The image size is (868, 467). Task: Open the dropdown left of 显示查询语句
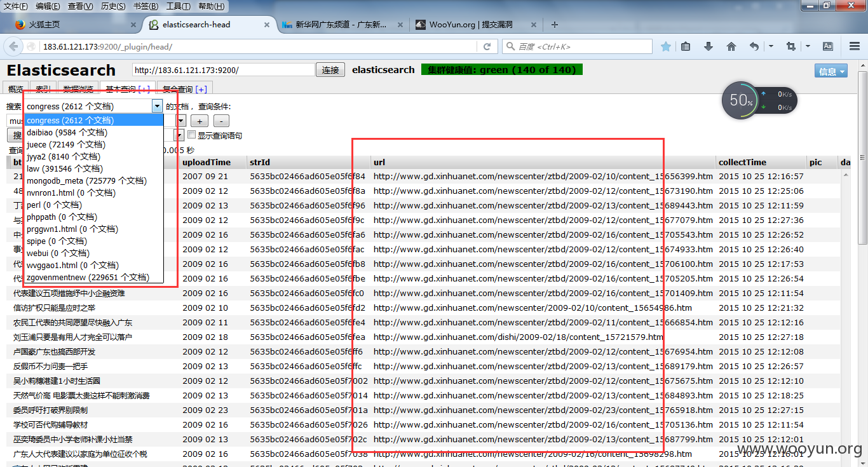180,135
